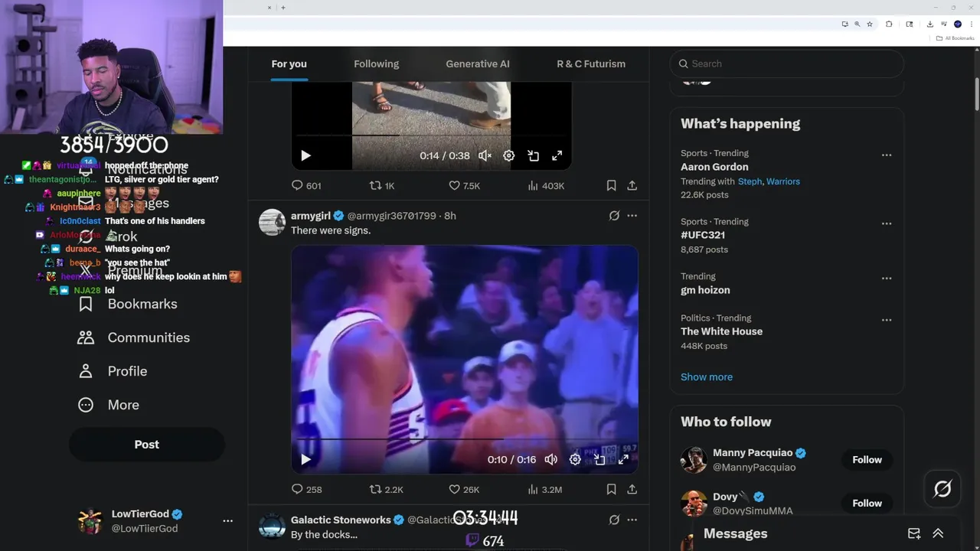
Task: Open the Generative AI tab
Action: tap(478, 64)
